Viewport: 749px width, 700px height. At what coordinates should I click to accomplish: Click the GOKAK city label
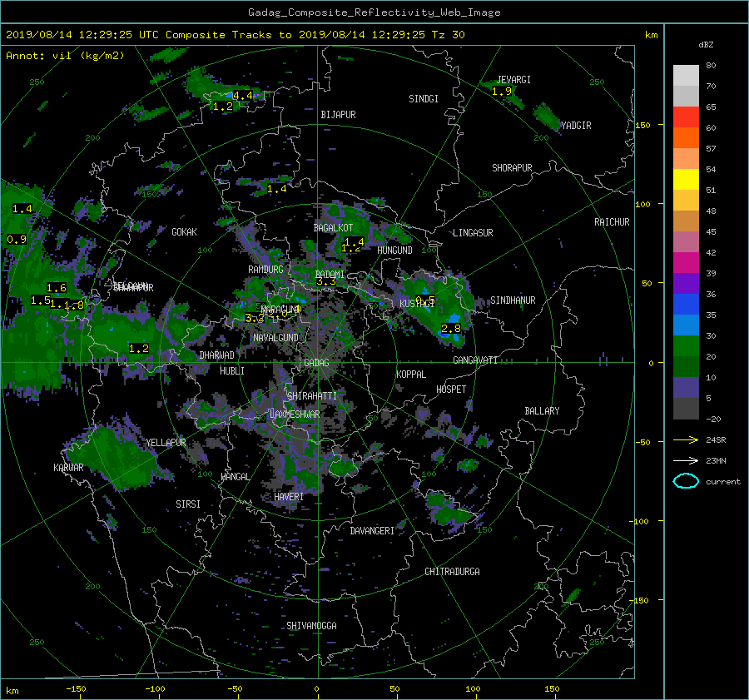pyautogui.click(x=184, y=232)
